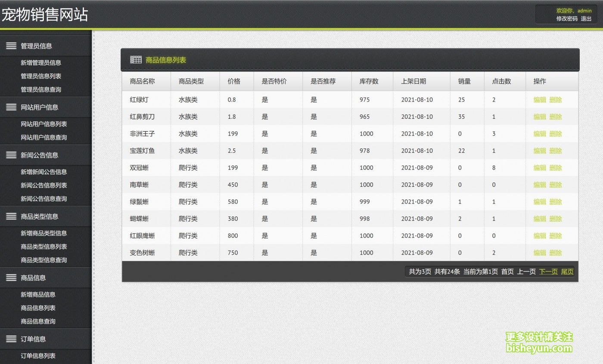
Task: Click the hamburger icon beside 商品信息
Action: click(11, 278)
